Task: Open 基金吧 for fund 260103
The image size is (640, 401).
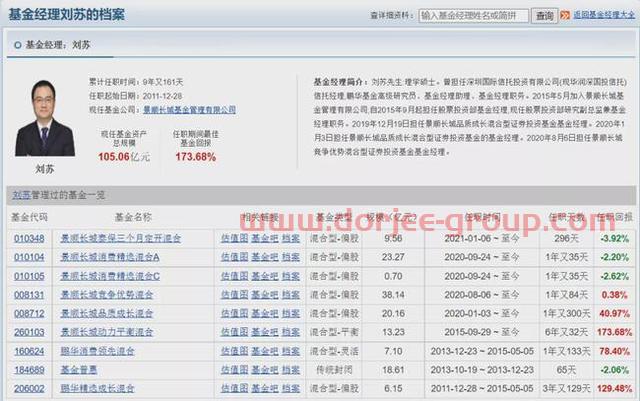Action: [264, 332]
